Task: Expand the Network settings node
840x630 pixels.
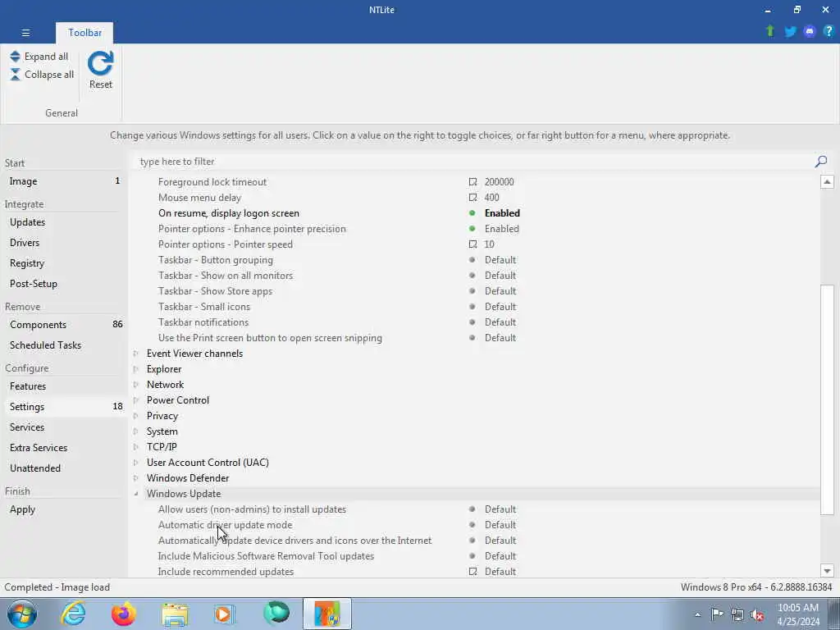Action: [x=136, y=385]
